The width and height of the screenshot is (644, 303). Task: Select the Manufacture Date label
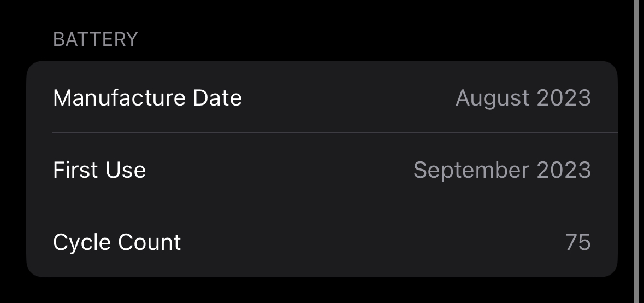pos(147,98)
